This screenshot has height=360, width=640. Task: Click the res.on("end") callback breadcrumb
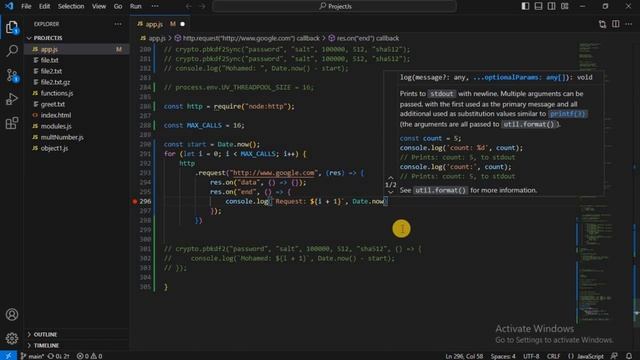pyautogui.click(x=364, y=38)
